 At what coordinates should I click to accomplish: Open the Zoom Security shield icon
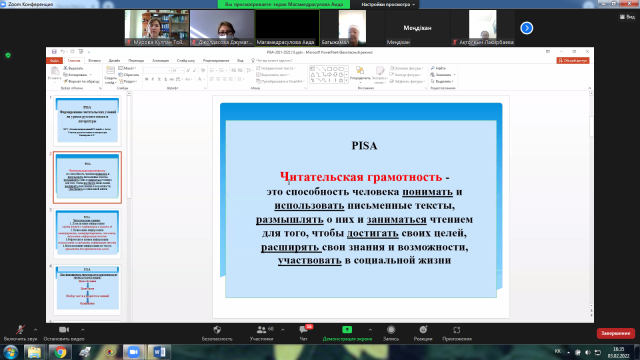click(217, 330)
